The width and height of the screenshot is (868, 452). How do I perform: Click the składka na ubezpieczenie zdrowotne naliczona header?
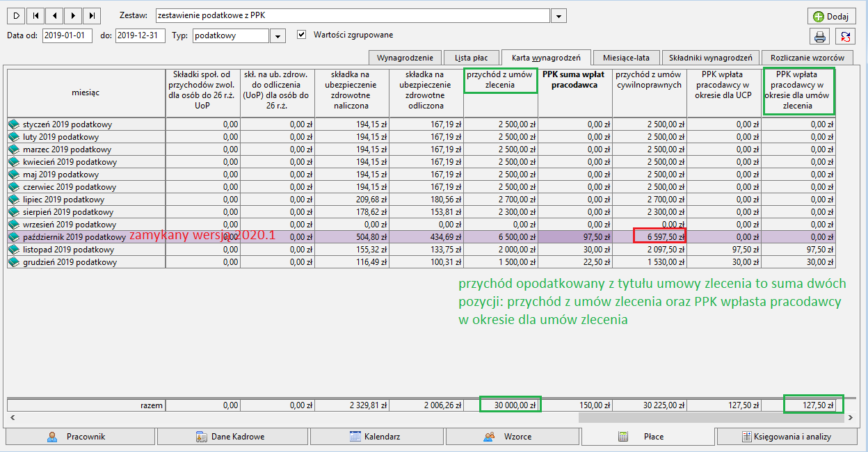click(351, 92)
